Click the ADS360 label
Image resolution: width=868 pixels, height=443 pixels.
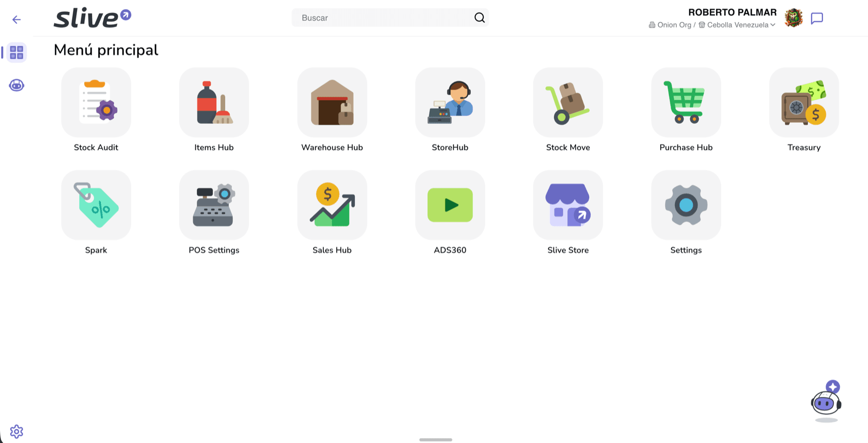[450, 250]
